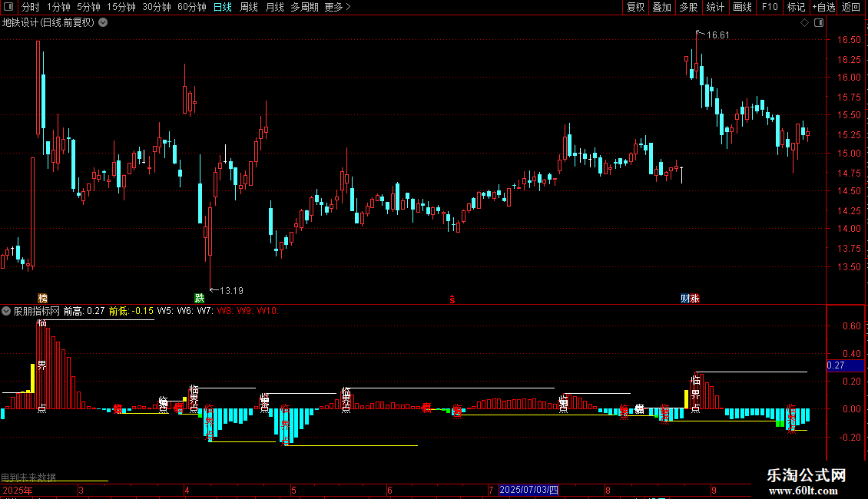
Task: Select the 日线 daily chart tab
Action: tap(223, 7)
